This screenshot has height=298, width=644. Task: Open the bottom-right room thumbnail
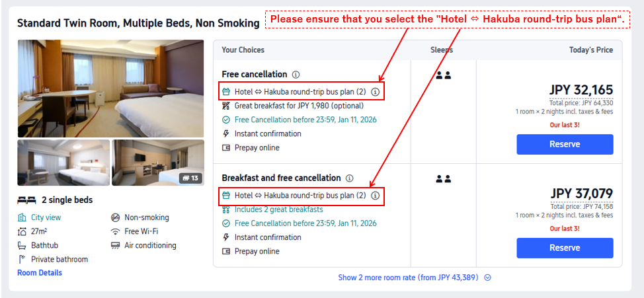pos(158,163)
